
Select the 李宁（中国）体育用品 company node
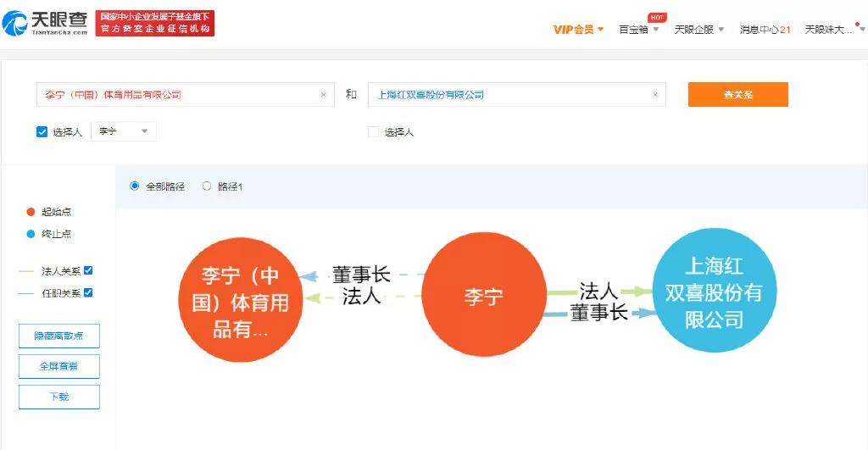[240, 301]
